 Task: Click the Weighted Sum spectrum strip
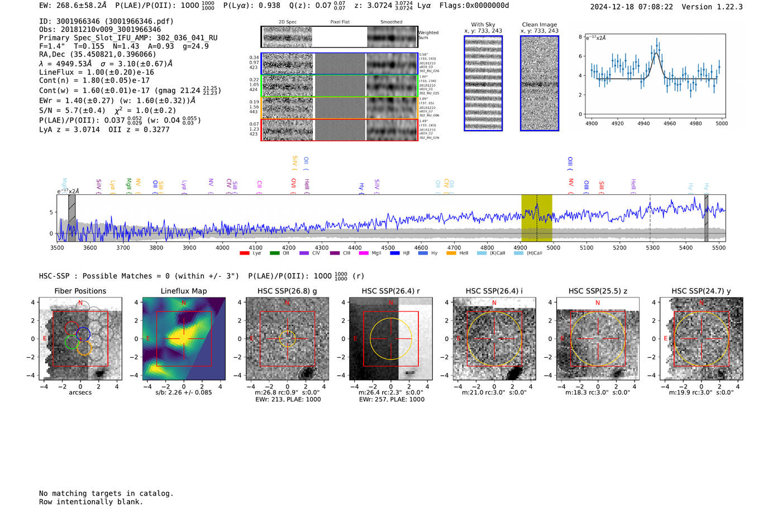pos(339,37)
